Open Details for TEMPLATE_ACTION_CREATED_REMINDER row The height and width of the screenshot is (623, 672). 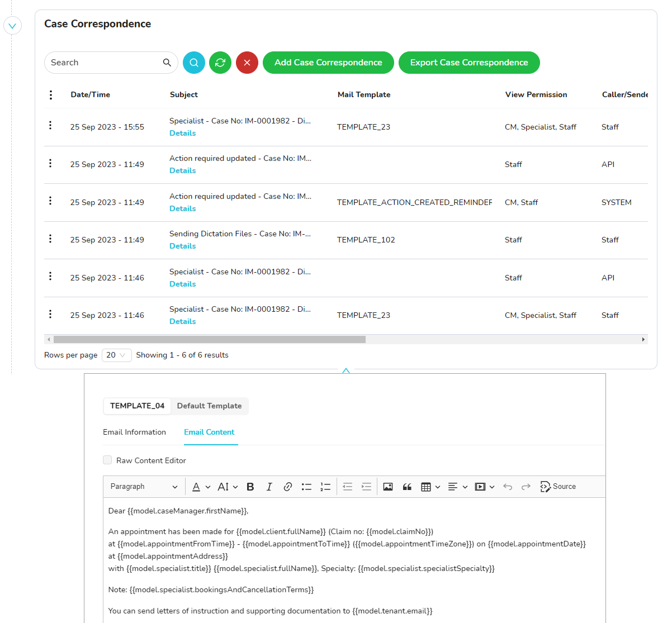[183, 208]
